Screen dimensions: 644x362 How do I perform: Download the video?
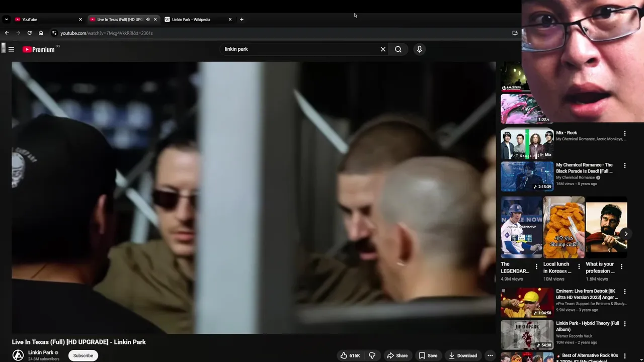click(x=462, y=355)
